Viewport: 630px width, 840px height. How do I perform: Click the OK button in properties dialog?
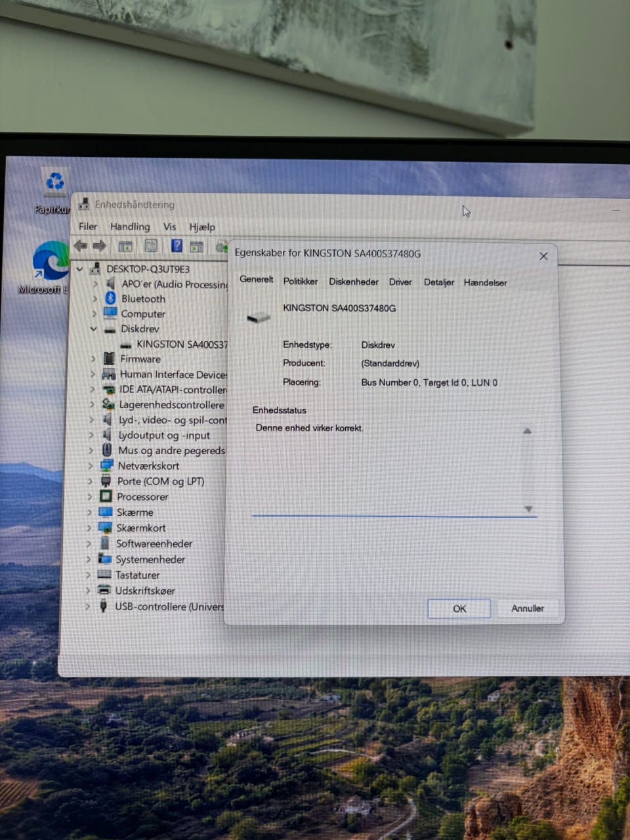[x=459, y=608]
